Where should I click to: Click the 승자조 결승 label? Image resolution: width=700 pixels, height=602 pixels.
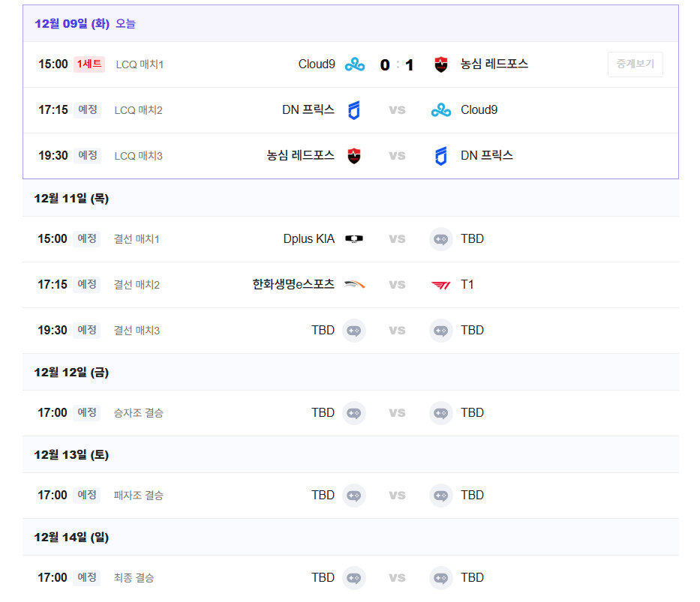(138, 413)
